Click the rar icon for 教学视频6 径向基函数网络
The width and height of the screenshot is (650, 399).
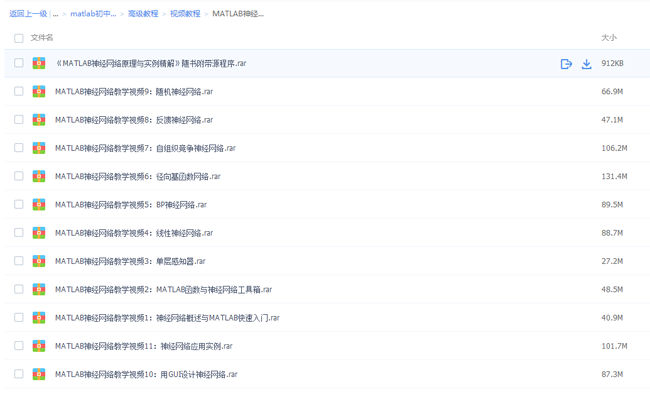click(39, 176)
